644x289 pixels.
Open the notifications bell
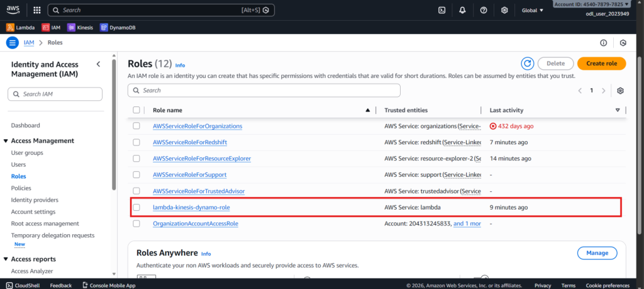[x=462, y=10]
